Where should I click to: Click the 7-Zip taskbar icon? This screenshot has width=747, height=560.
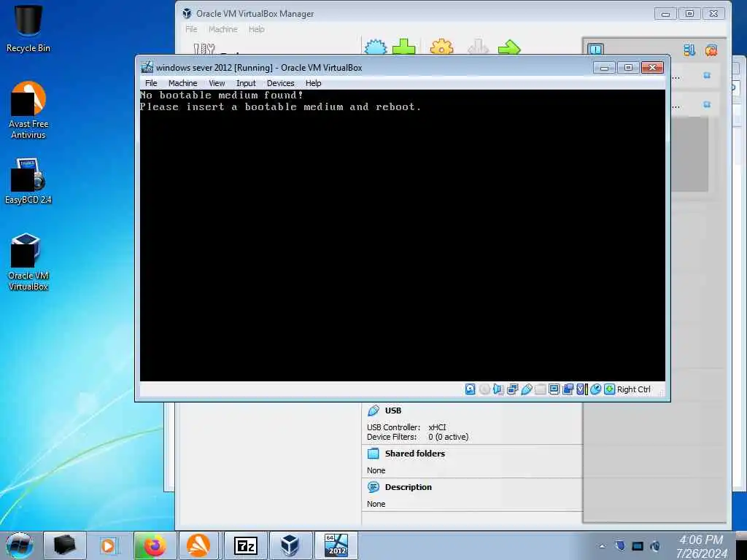point(246,545)
